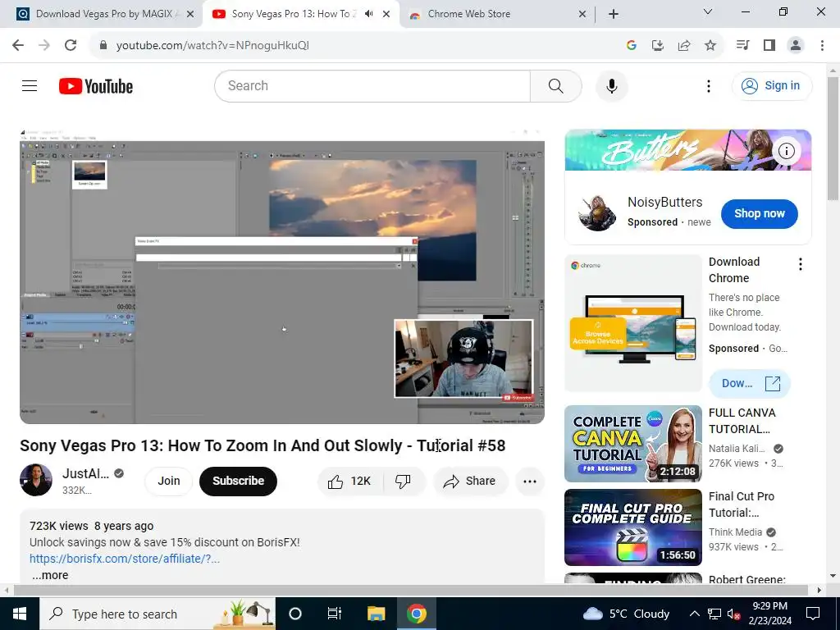The image size is (840, 630).
Task: Open options menu for Download Chrome ad
Action: tap(801, 263)
